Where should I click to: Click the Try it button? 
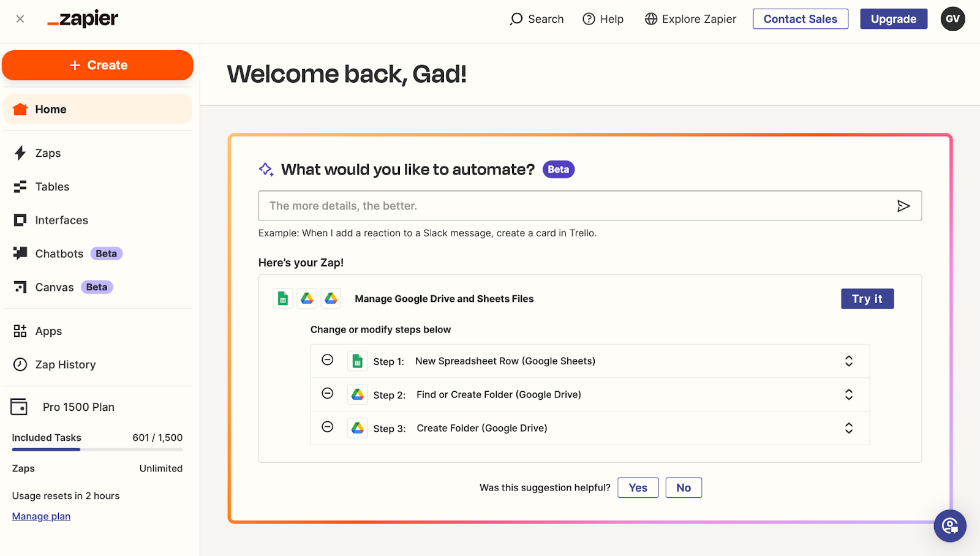867,299
